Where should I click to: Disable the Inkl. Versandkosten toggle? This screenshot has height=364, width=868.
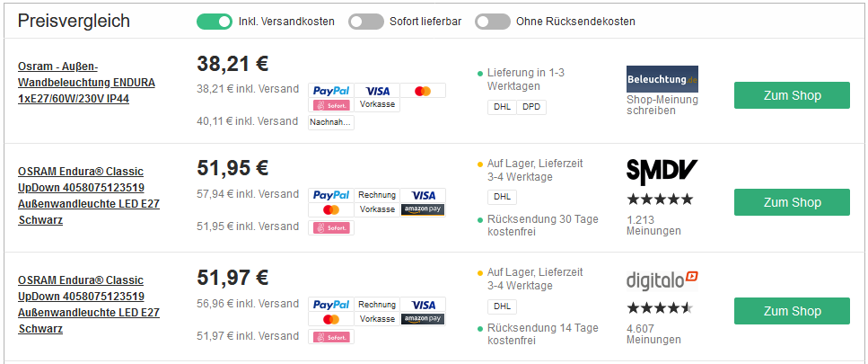(215, 22)
